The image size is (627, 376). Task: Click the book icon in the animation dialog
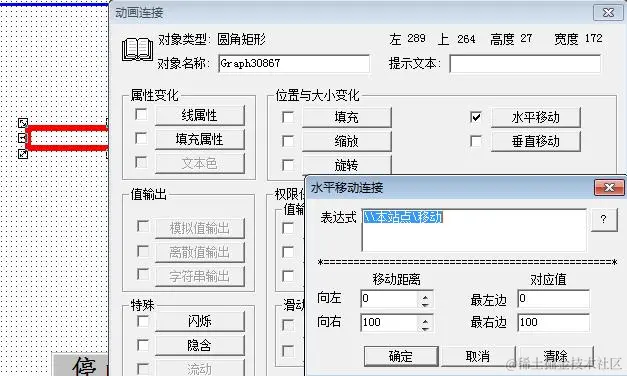137,50
